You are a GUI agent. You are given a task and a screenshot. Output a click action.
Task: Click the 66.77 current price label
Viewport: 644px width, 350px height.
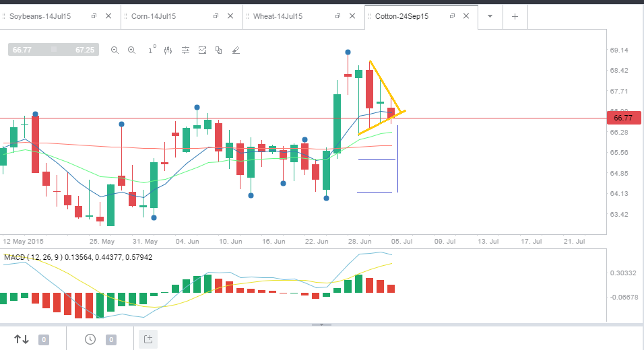click(624, 118)
